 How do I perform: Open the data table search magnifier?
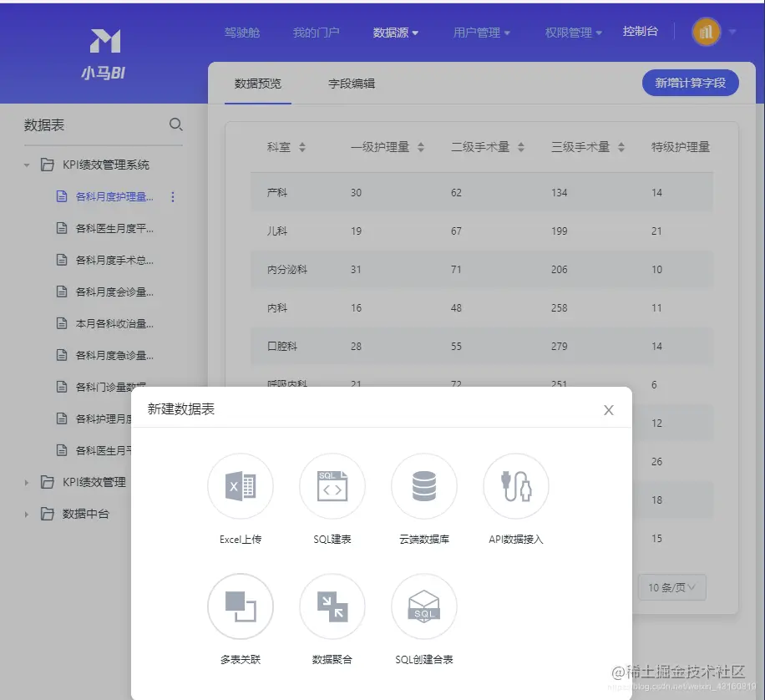point(175,124)
